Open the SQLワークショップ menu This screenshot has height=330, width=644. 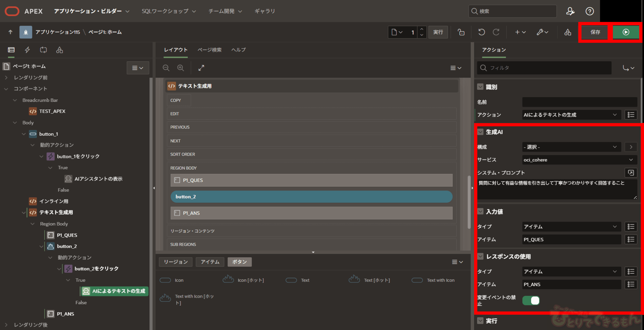pyautogui.click(x=169, y=11)
